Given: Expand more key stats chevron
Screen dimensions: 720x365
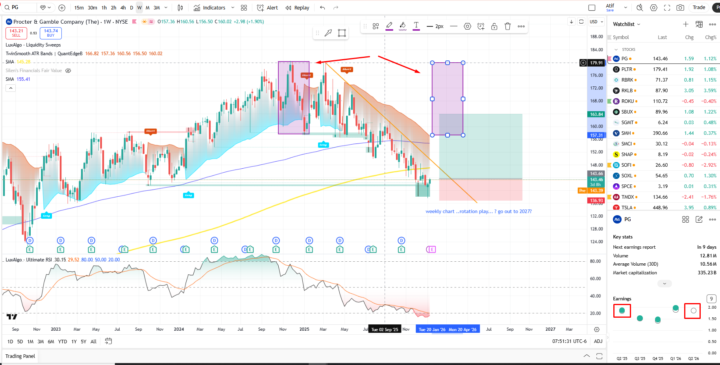Looking at the screenshot, I should coord(664,284).
